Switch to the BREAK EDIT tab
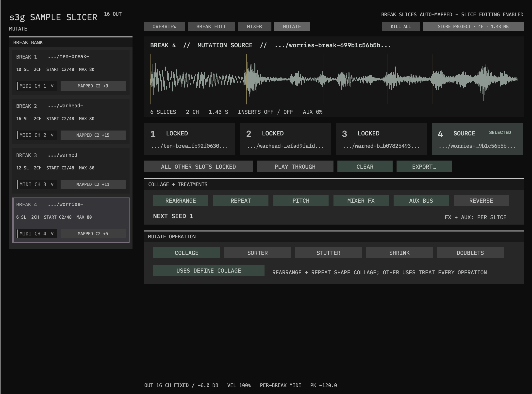This screenshot has height=394, width=532. tap(211, 27)
